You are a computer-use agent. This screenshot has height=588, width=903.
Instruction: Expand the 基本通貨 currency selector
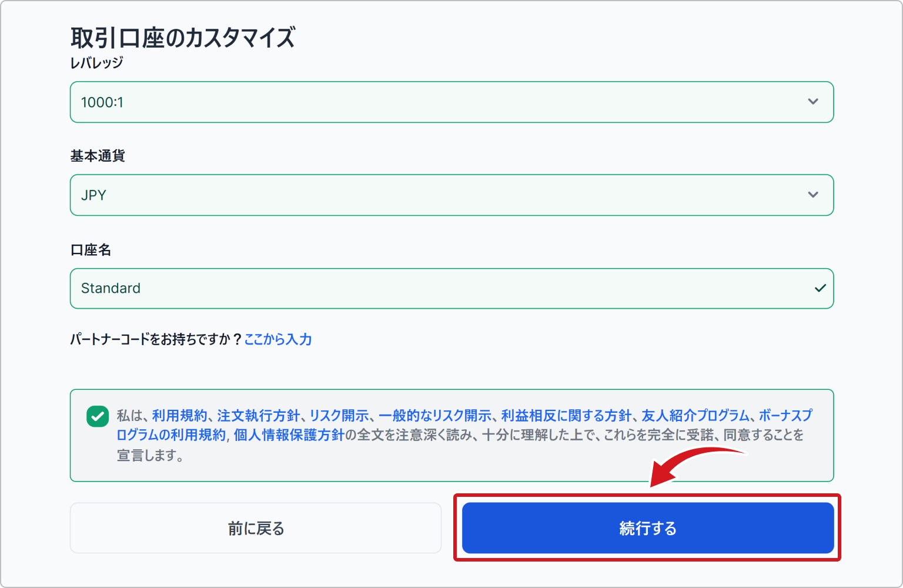[x=451, y=195]
